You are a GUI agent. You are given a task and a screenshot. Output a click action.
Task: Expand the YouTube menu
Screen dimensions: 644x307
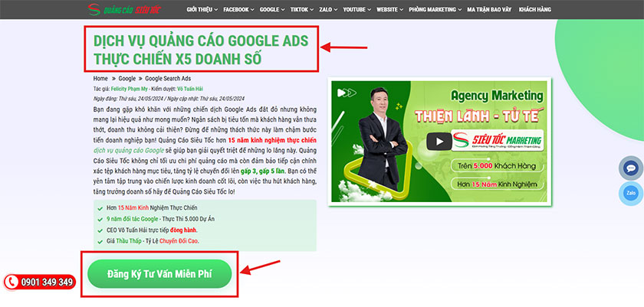(357, 9)
